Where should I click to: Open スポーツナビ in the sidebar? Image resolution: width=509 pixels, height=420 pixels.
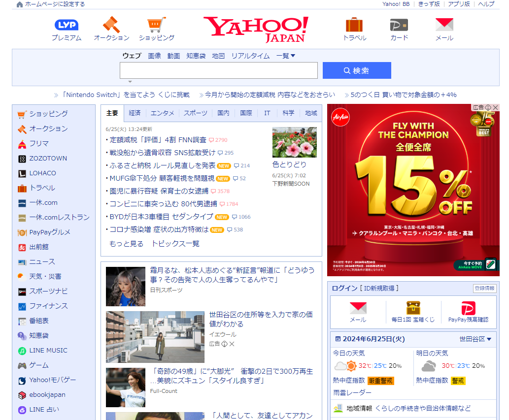coord(48,291)
